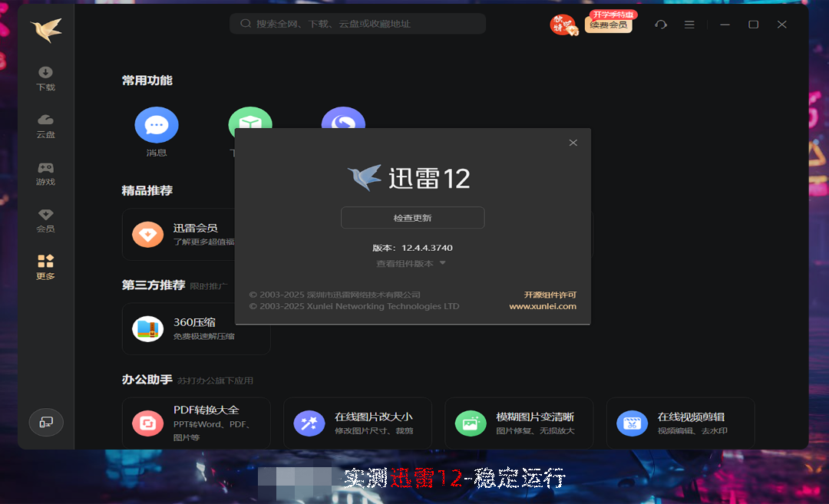Close the Xunlei main window
This screenshot has height=504, width=829.
coord(782,25)
